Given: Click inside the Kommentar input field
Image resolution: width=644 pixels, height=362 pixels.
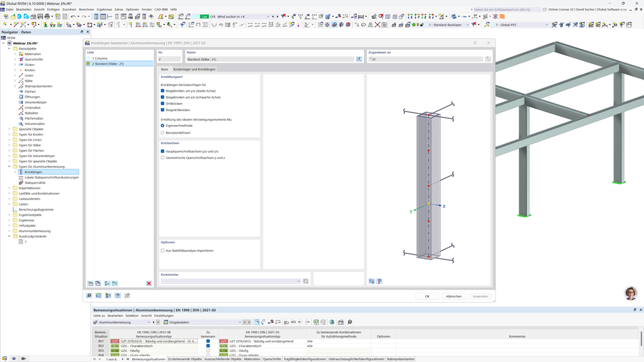Looking at the screenshot, I should pyautogui.click(x=226, y=281).
